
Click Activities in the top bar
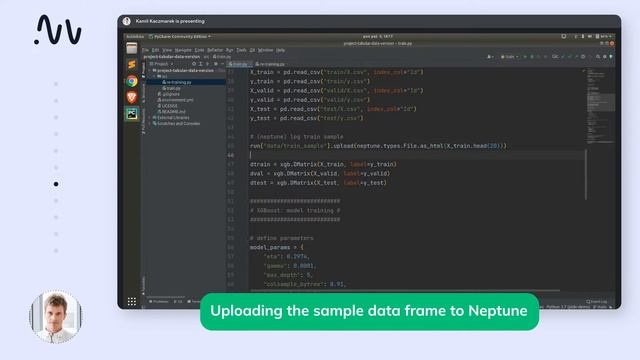[x=135, y=36]
